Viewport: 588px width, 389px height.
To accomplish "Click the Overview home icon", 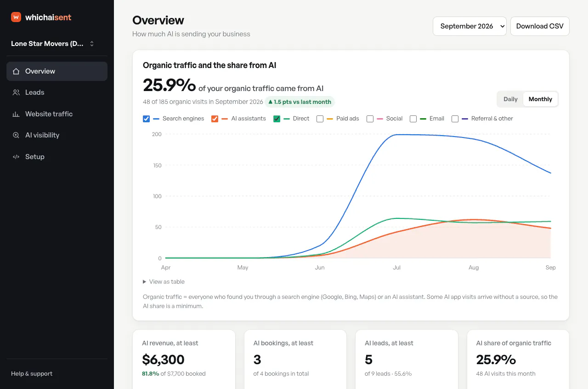I will (x=16, y=71).
